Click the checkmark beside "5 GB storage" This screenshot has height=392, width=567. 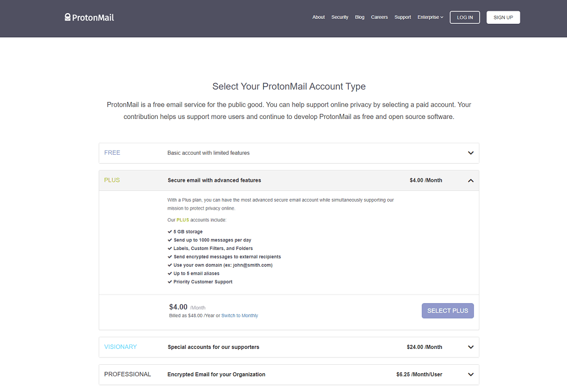(170, 231)
